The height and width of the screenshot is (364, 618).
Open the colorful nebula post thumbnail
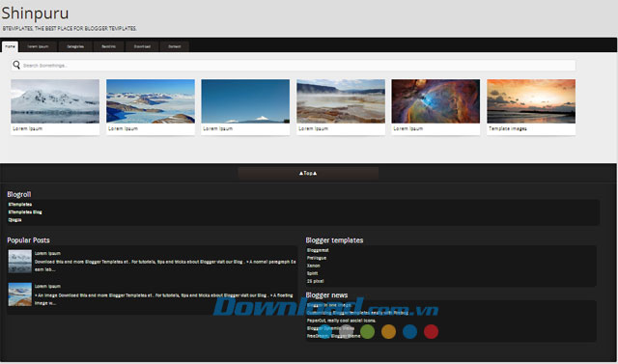[x=435, y=101]
